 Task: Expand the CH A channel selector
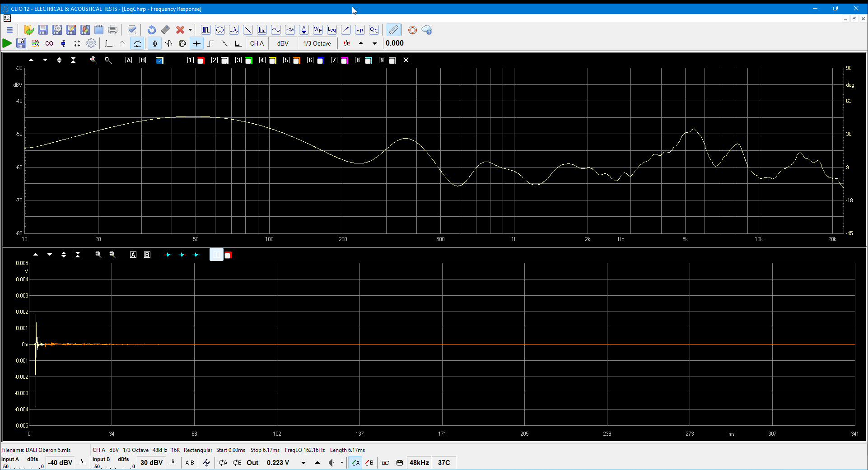257,43
